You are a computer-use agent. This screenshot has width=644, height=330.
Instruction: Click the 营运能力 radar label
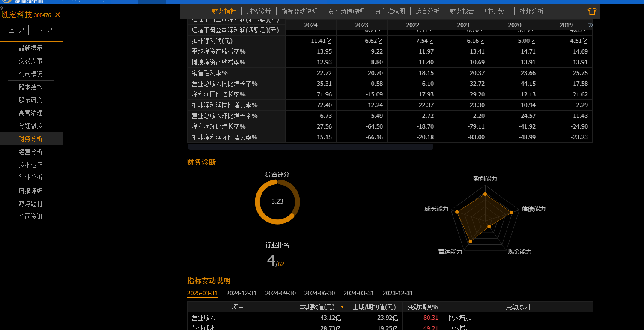point(450,252)
